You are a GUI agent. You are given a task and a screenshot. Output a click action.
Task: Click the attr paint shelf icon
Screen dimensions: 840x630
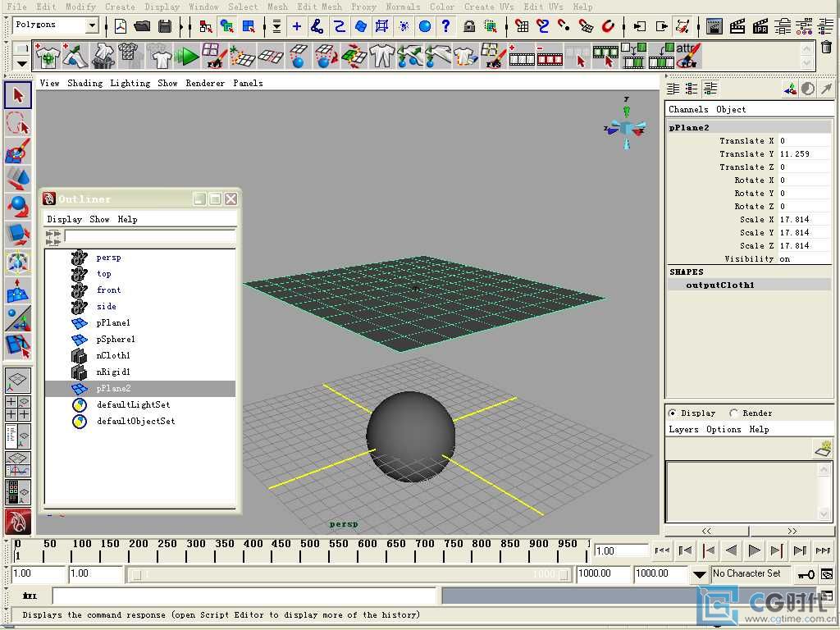688,57
